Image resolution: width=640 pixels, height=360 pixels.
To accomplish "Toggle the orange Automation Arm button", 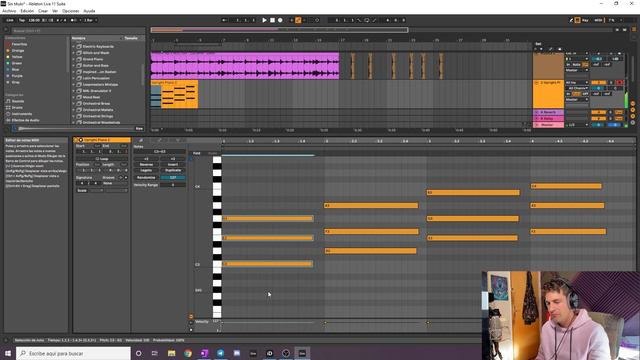I will [298, 20].
